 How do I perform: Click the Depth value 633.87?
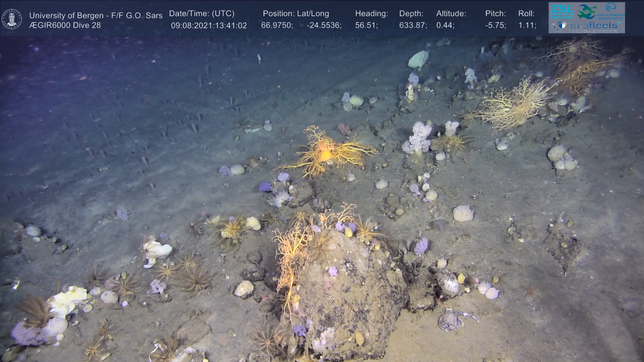coord(413,25)
